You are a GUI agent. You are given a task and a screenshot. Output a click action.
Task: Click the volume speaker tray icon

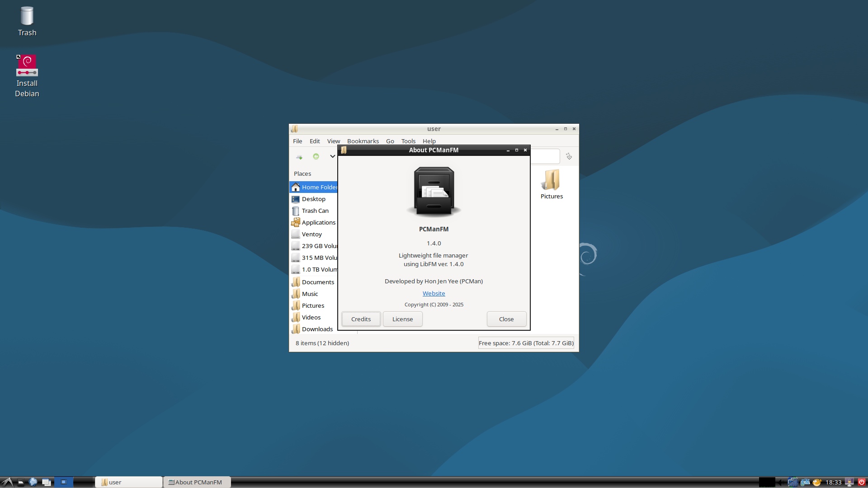[x=781, y=482]
